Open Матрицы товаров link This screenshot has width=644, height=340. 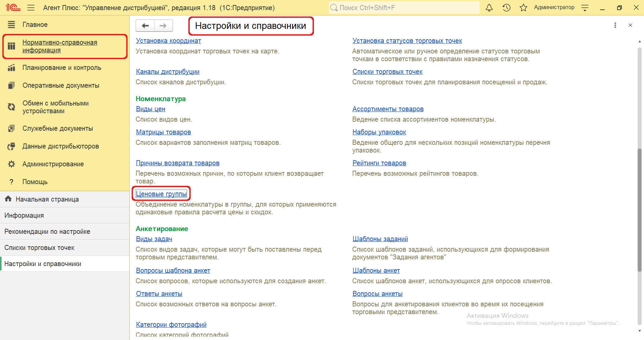(x=164, y=132)
